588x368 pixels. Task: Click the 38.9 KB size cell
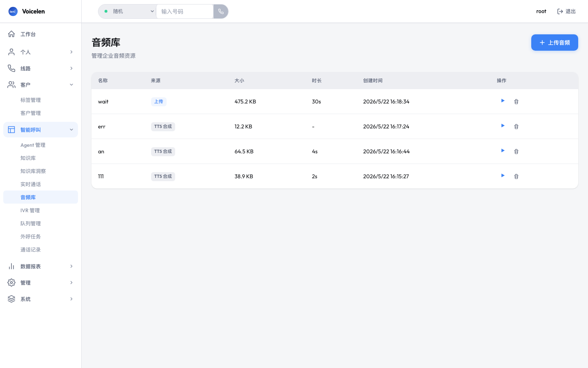click(244, 176)
